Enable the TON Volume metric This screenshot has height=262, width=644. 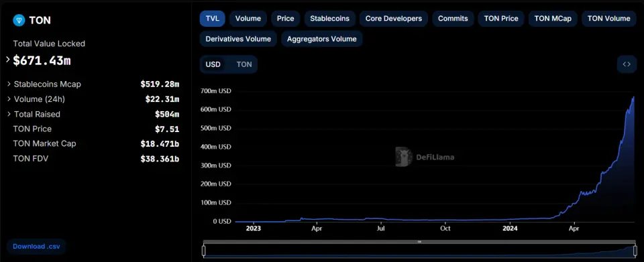608,19
